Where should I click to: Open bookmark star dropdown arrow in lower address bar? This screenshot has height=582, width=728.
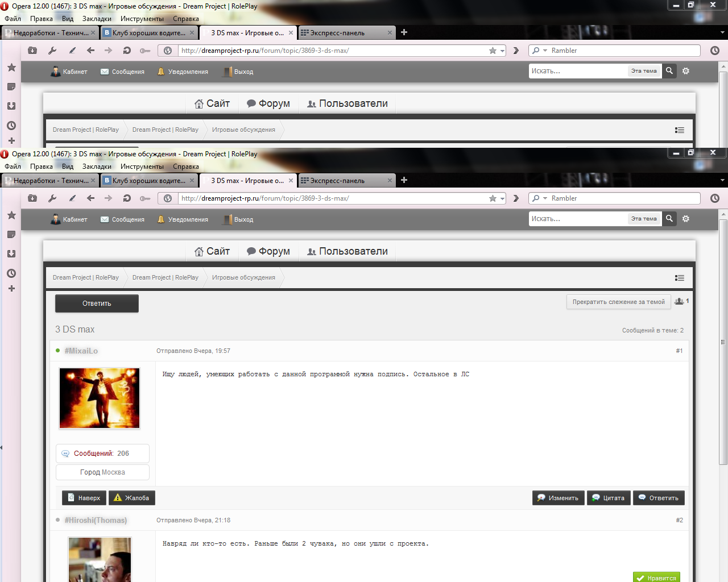(502, 199)
